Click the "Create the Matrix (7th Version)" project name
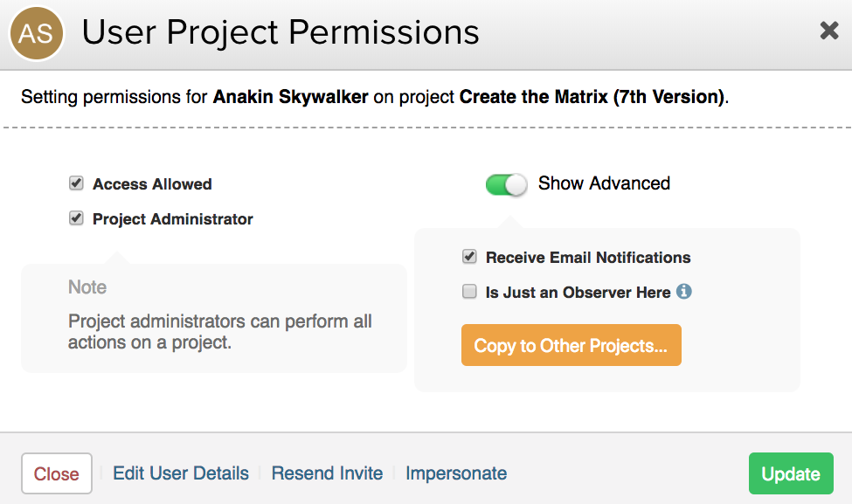The width and height of the screenshot is (852, 504). coord(592,97)
